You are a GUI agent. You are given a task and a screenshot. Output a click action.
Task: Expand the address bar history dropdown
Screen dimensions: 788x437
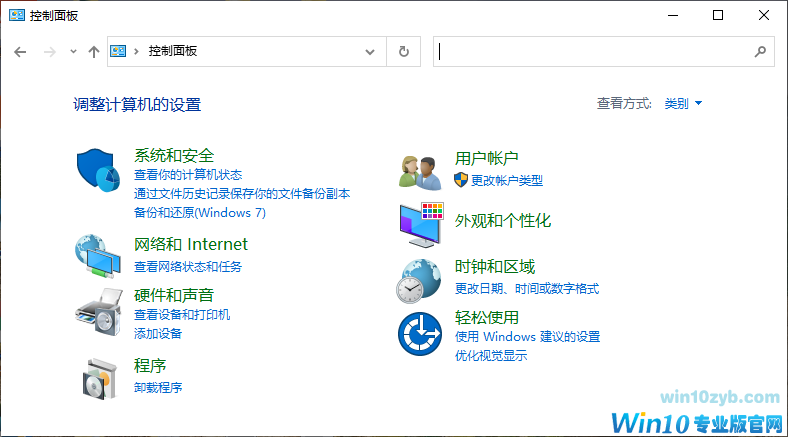tap(370, 52)
